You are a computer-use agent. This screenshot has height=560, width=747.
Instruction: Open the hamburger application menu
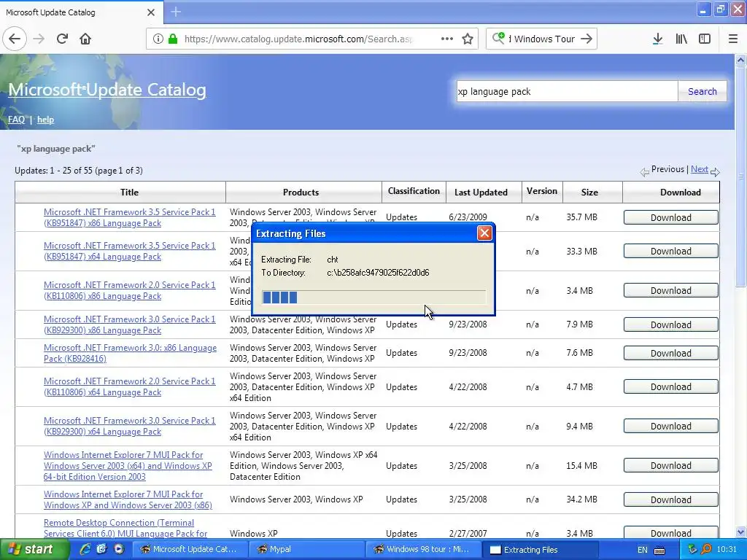point(732,39)
